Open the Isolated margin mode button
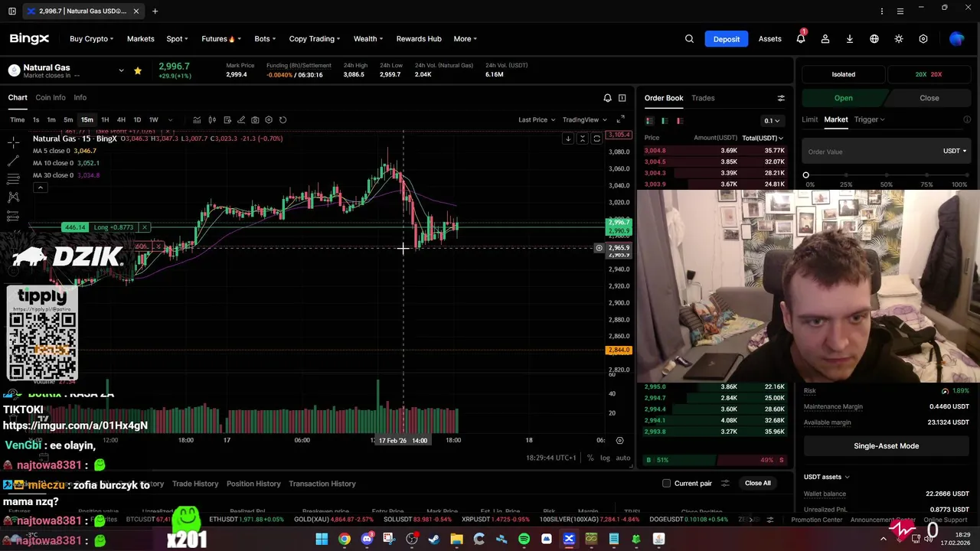 tap(843, 74)
